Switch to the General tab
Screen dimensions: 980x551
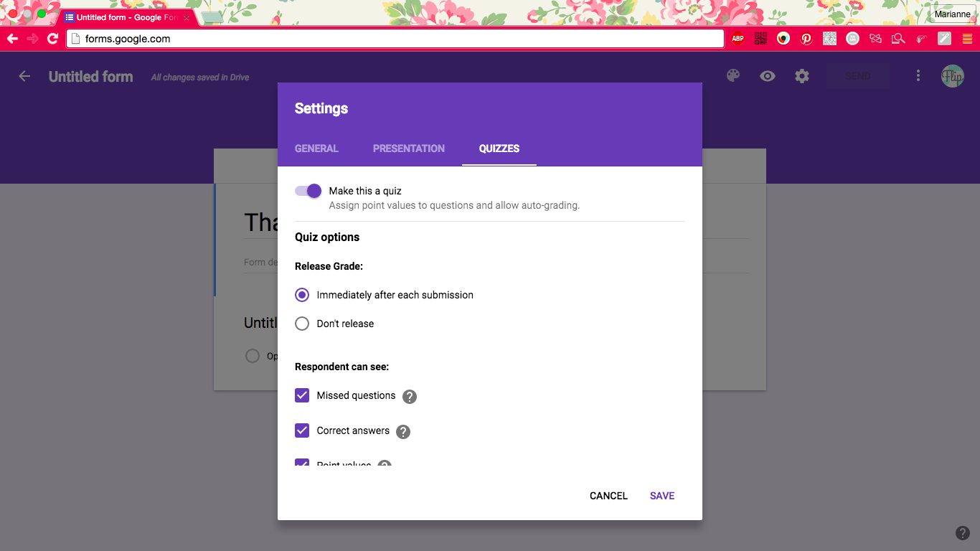point(316,149)
